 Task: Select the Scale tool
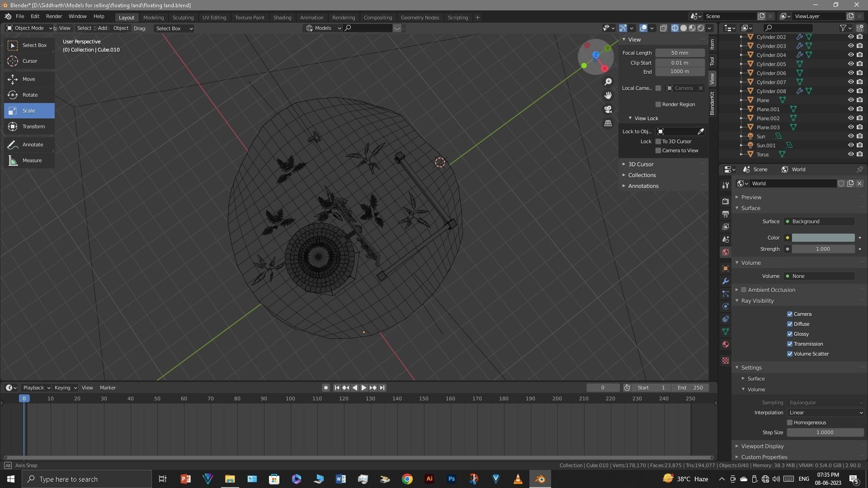coord(29,111)
